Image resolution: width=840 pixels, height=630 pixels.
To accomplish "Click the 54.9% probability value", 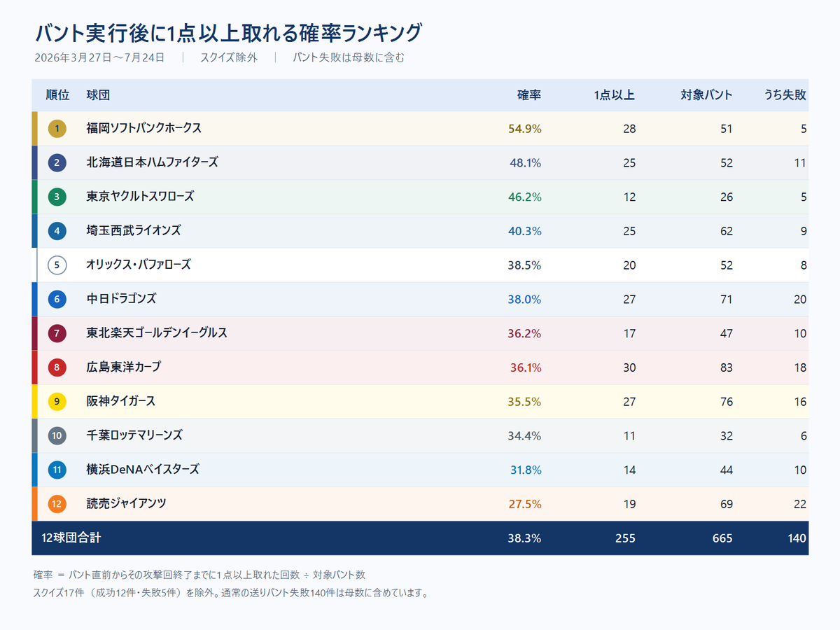I will point(525,129).
